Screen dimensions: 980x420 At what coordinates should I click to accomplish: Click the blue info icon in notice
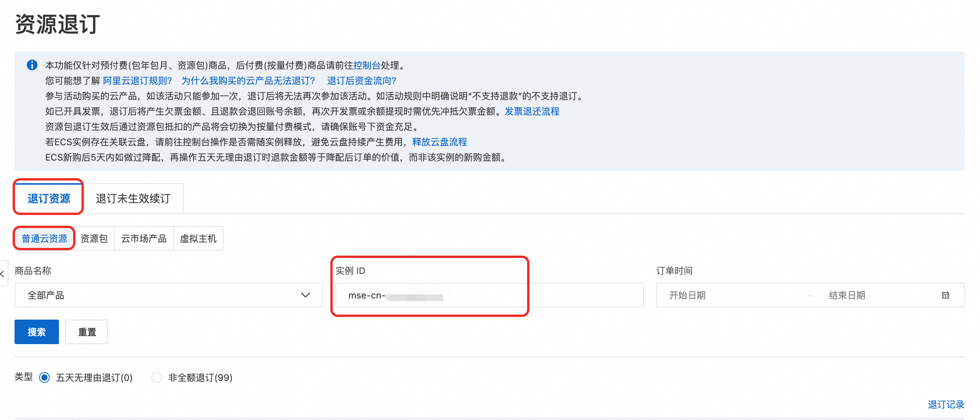click(32, 65)
